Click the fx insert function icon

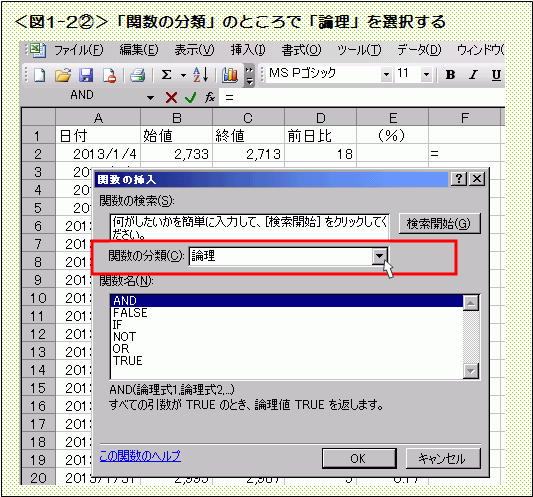(210, 98)
